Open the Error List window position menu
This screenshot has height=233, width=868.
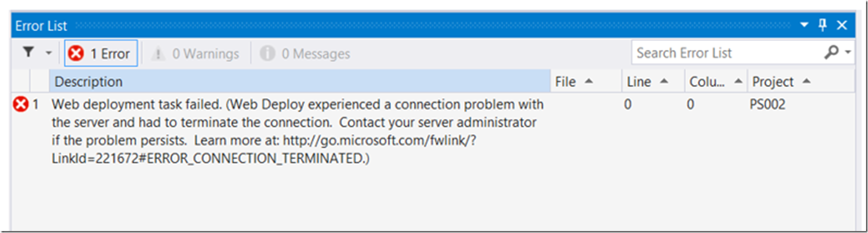pyautogui.click(x=804, y=25)
